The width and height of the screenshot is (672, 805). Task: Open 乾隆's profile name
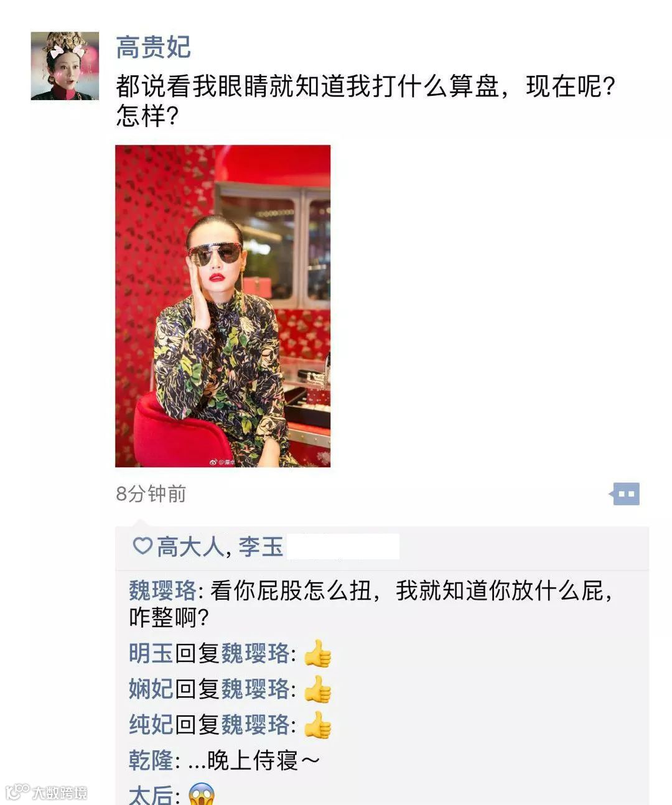point(151,760)
